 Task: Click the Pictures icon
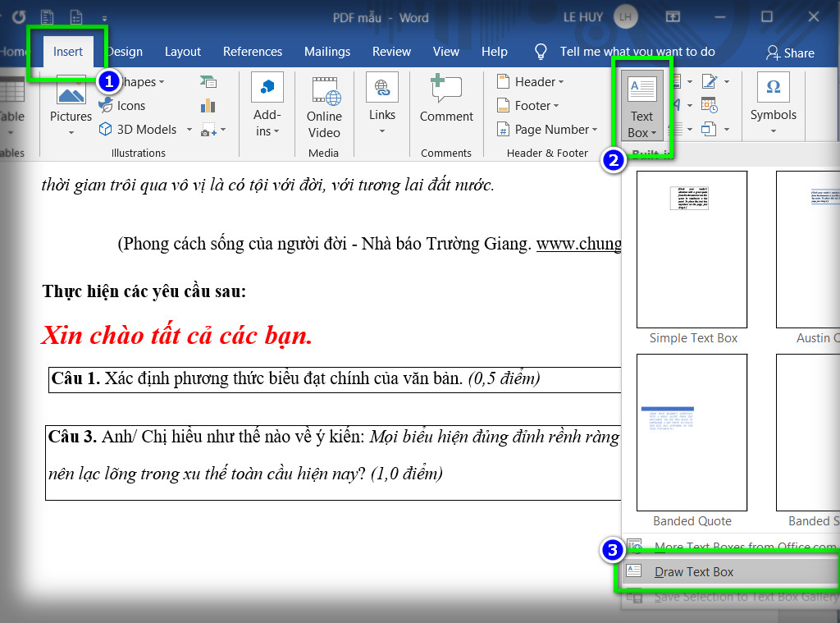coord(71,89)
